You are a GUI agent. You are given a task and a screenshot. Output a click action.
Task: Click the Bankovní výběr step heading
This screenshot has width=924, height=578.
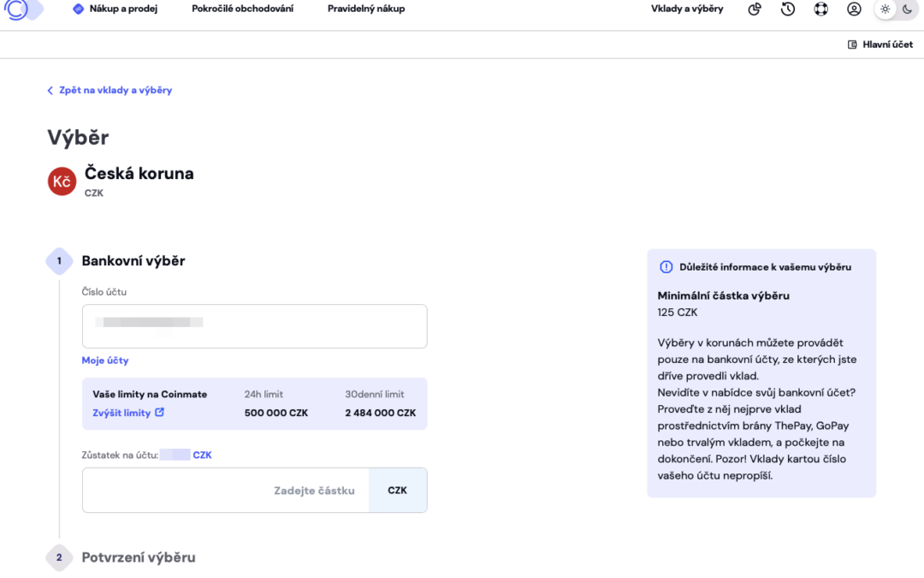pos(133,260)
